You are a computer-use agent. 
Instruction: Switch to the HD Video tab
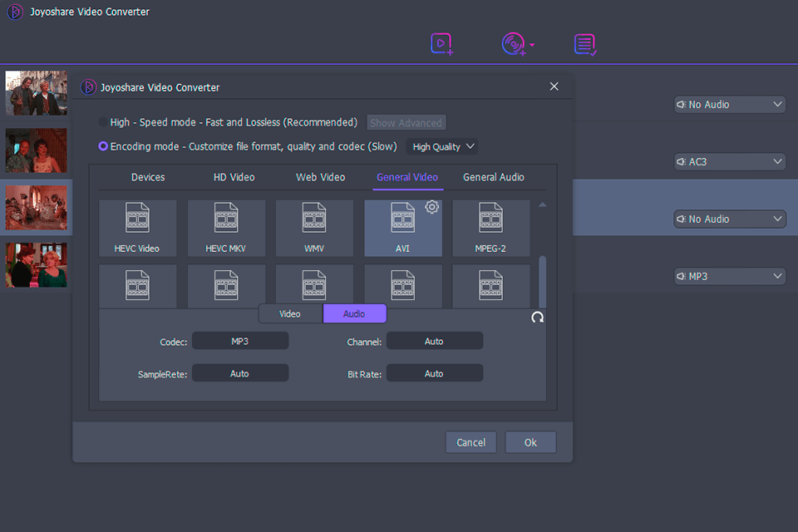coord(234,177)
